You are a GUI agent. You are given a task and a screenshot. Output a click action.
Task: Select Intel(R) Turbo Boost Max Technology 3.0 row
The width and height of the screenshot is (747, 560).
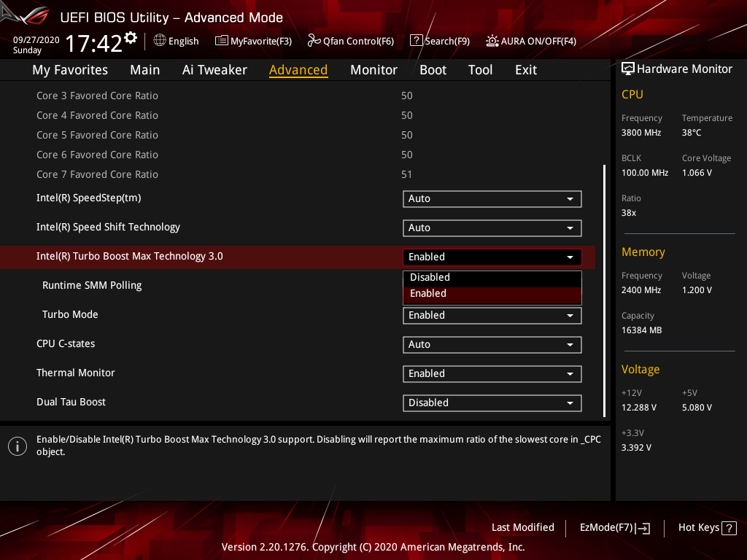298,257
